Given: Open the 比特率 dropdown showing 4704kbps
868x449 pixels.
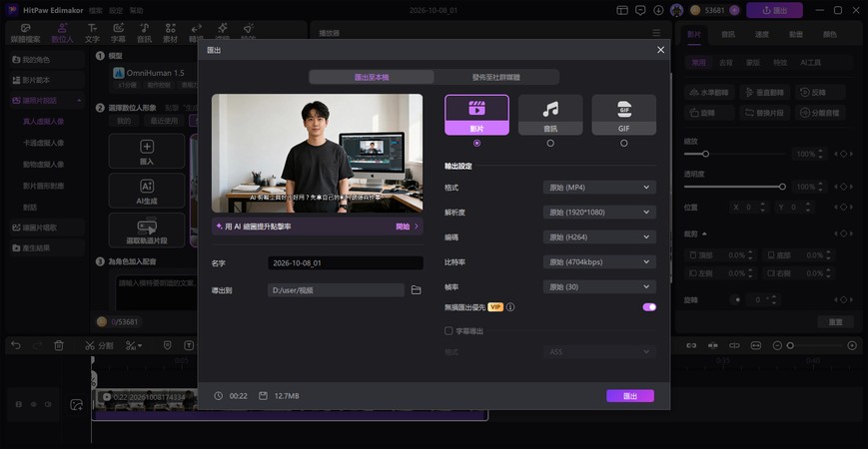Looking at the screenshot, I should [x=599, y=262].
